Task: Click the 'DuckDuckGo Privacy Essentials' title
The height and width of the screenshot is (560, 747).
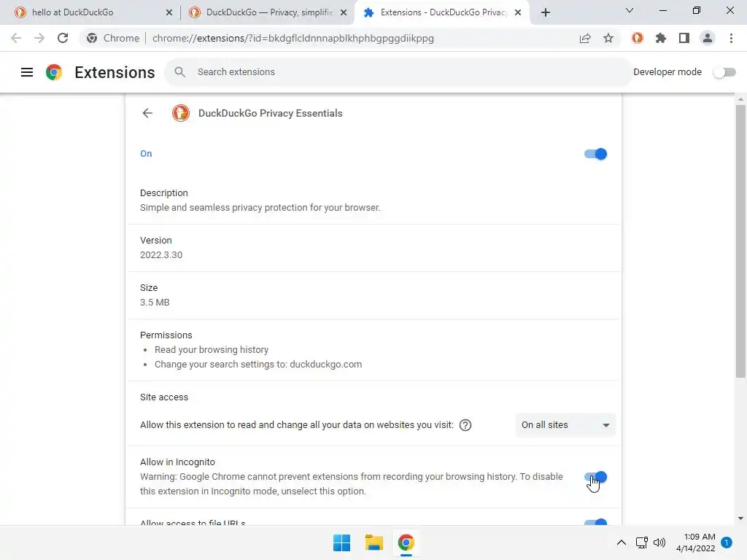Action: click(x=270, y=113)
